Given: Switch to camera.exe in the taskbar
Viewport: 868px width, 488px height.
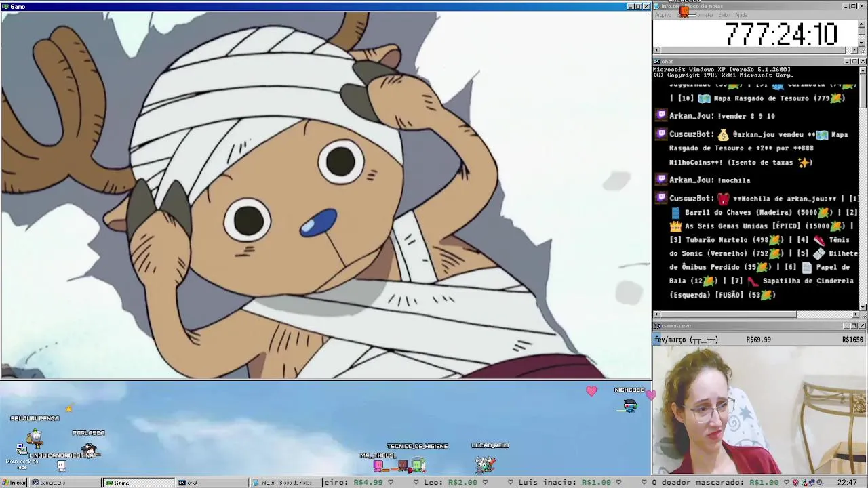Looking at the screenshot, I should pyautogui.click(x=64, y=483).
